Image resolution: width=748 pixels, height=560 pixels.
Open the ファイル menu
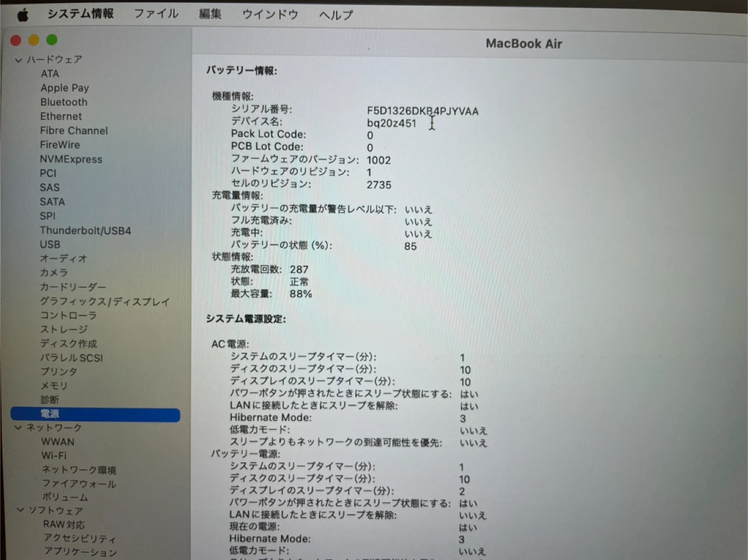[x=156, y=13]
